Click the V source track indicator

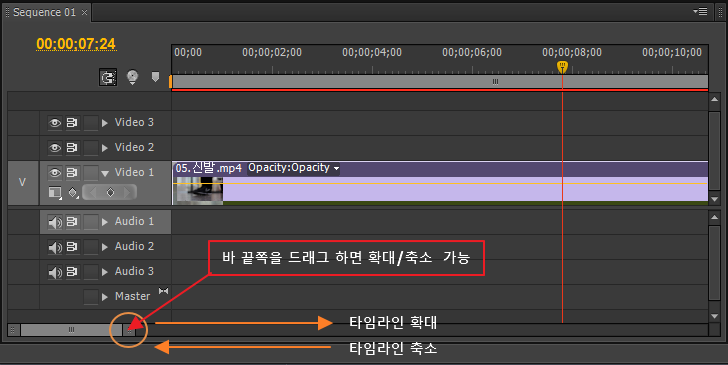pos(22,182)
